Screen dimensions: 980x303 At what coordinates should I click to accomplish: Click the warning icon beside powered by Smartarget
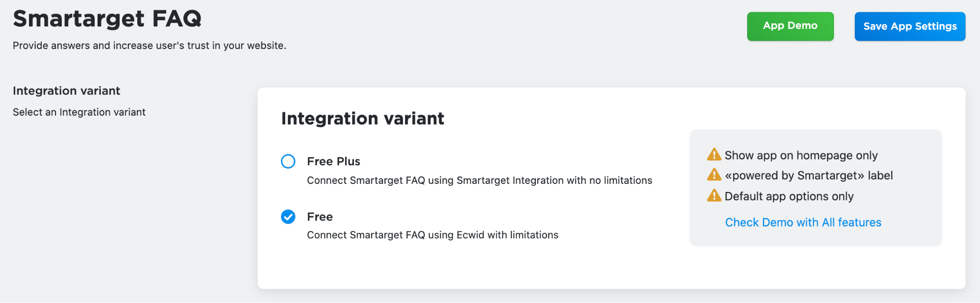pyautogui.click(x=714, y=175)
